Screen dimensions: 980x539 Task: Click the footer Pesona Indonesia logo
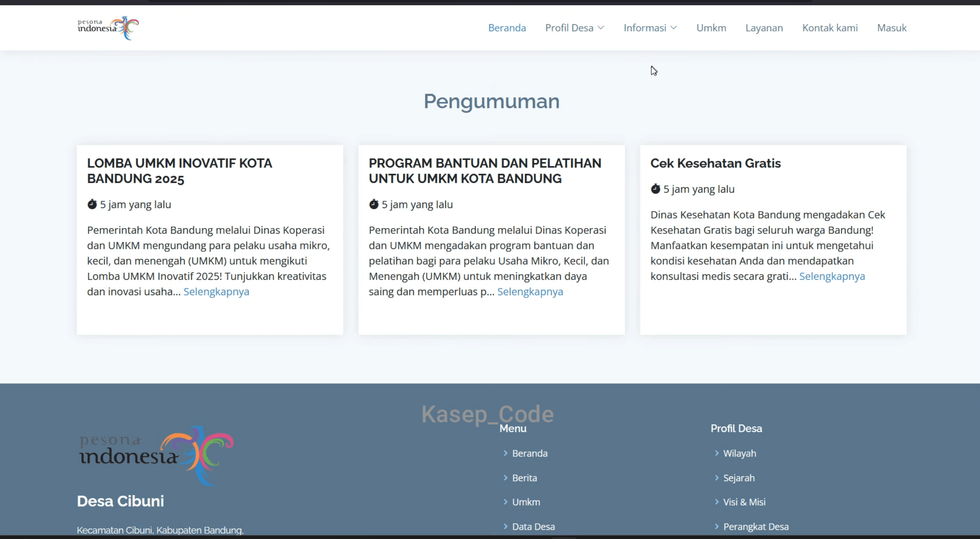(156, 456)
